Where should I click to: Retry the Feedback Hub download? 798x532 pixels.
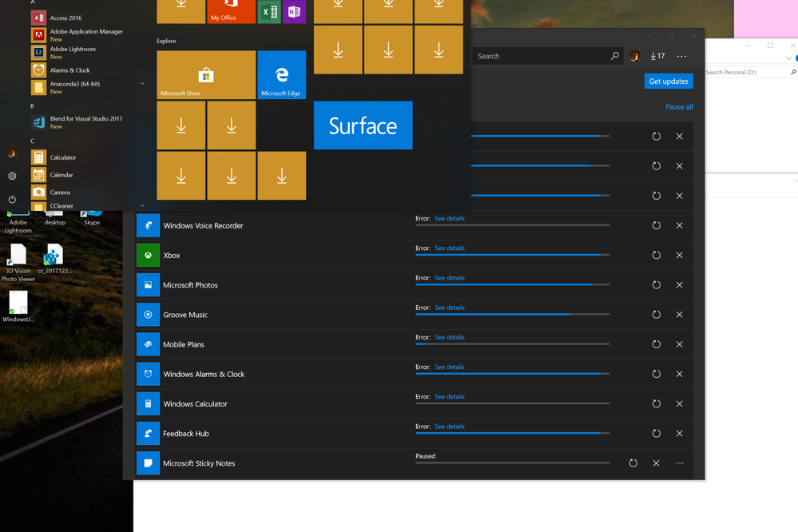point(657,434)
